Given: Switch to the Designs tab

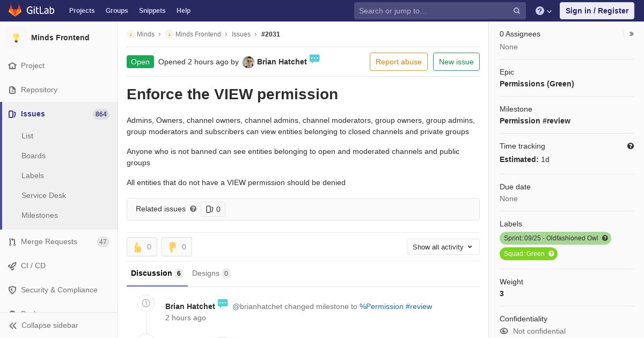Looking at the screenshot, I should [211, 274].
